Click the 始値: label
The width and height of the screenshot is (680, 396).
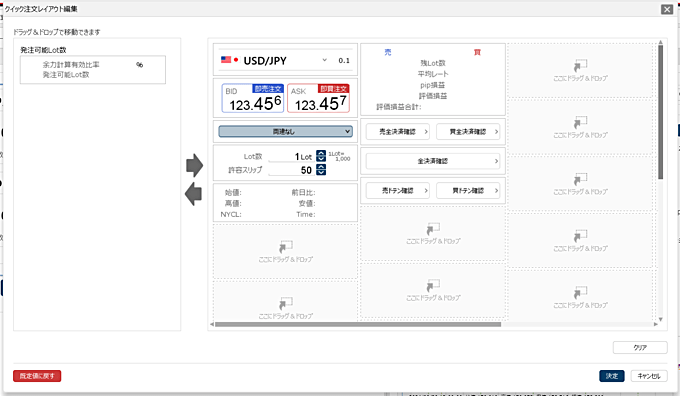(233, 193)
